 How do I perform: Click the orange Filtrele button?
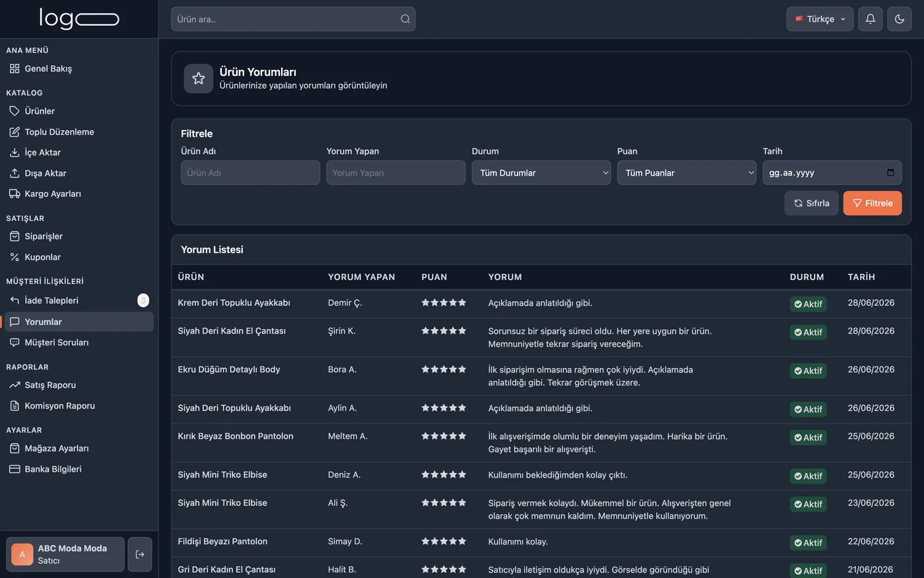click(873, 203)
